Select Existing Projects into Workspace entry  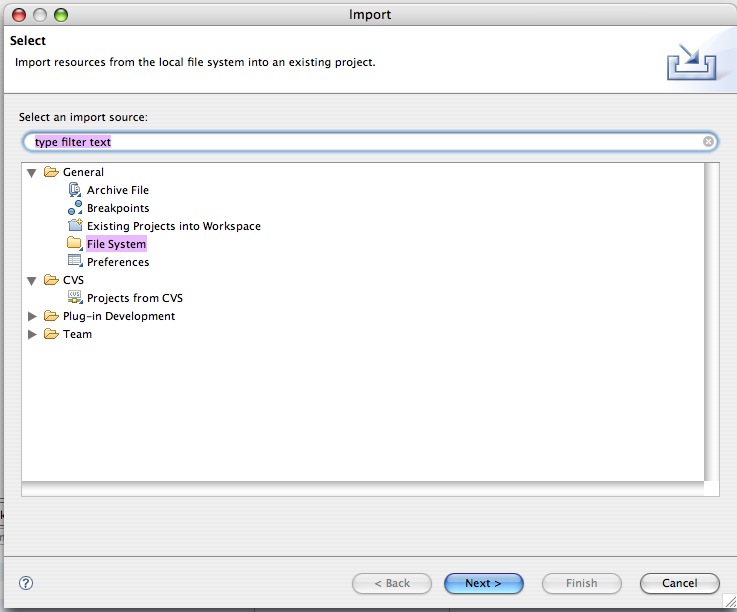pos(173,226)
